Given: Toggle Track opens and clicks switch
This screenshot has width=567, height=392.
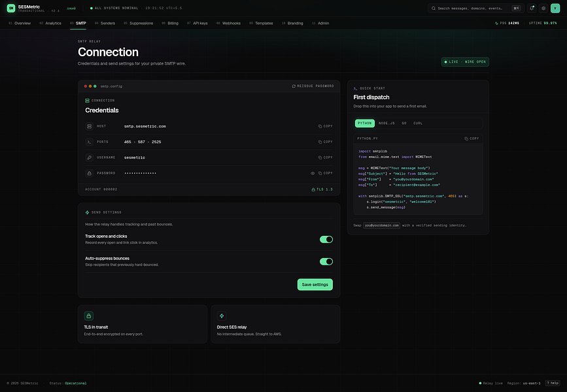Looking at the screenshot, I should point(326,239).
